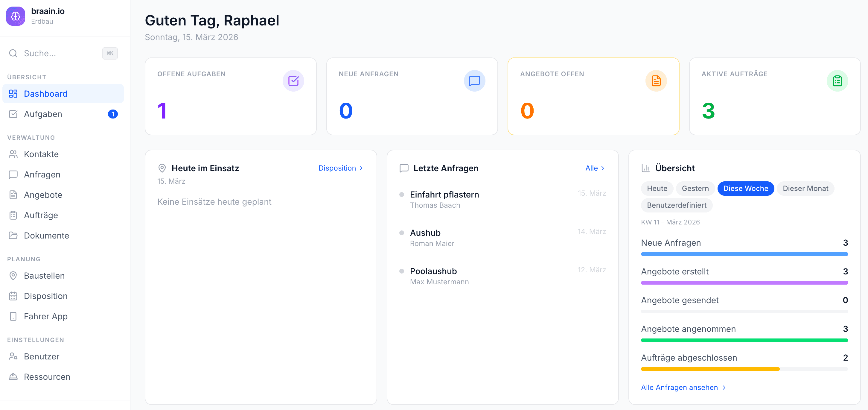Click the Dokumente folder icon
Viewport: 868px width, 410px height.
(x=13, y=235)
